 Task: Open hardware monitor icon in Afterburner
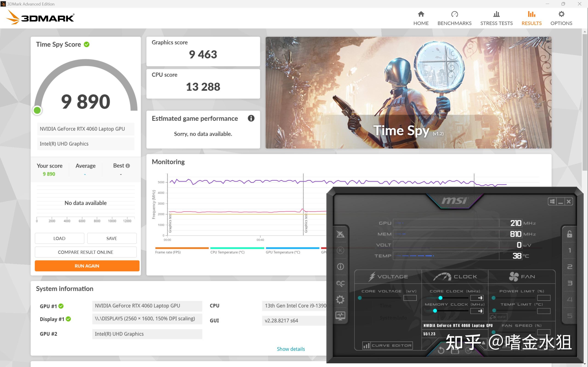point(340,316)
